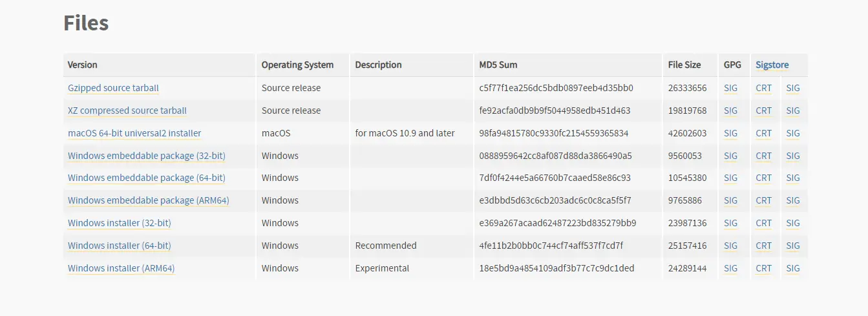Image resolution: width=868 pixels, height=316 pixels.
Task: Open Sigstore CRT for embeddable package (32-bit)
Action: (764, 156)
